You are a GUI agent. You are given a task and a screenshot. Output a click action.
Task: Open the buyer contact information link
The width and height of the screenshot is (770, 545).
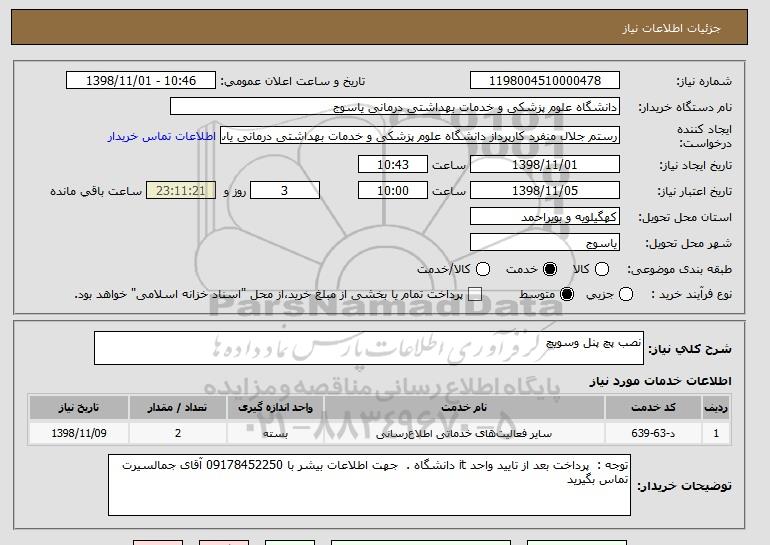coord(162,136)
